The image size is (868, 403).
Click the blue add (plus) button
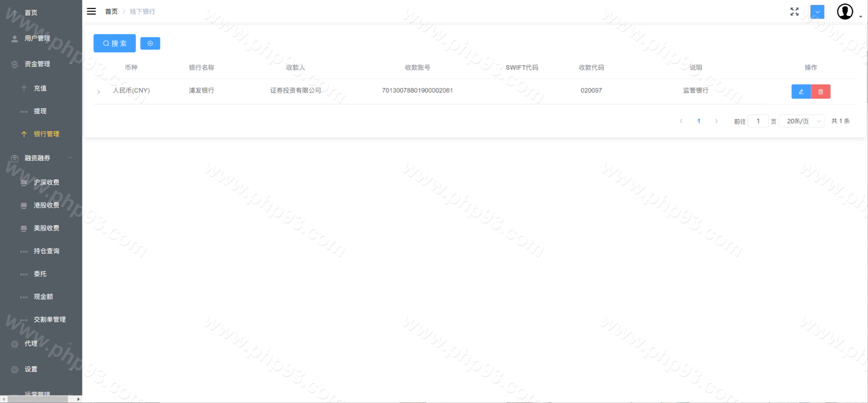coord(150,43)
